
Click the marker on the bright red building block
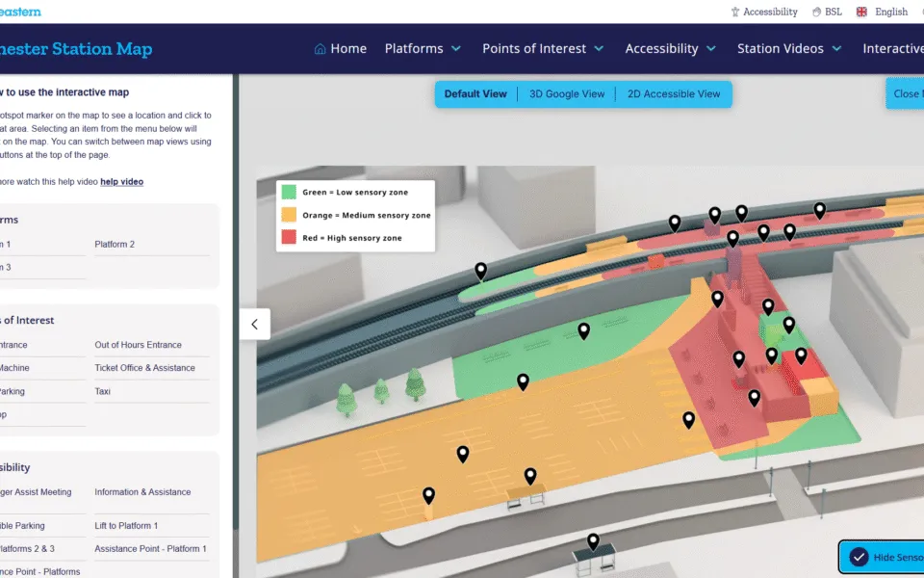click(801, 356)
